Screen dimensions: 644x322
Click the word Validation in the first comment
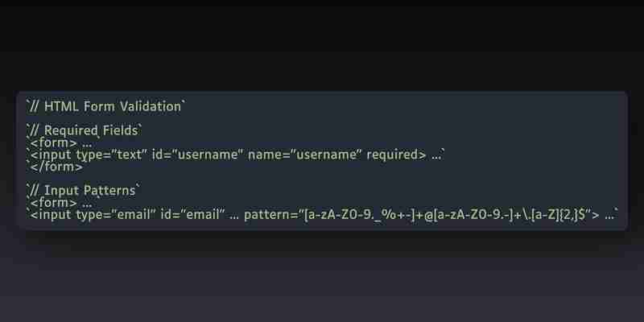point(151,107)
